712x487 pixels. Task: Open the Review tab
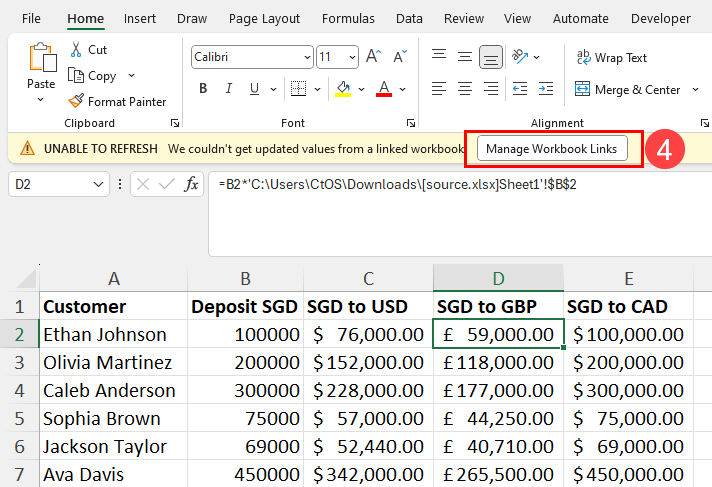click(464, 19)
